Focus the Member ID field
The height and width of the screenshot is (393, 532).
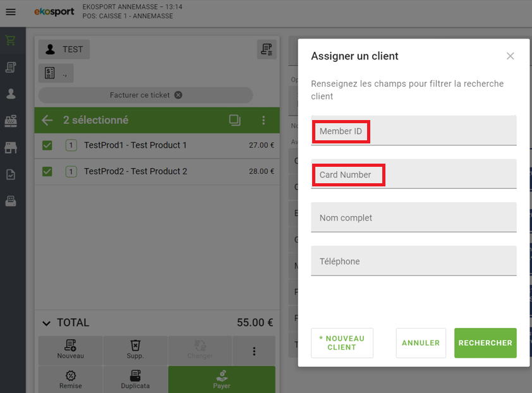click(414, 131)
